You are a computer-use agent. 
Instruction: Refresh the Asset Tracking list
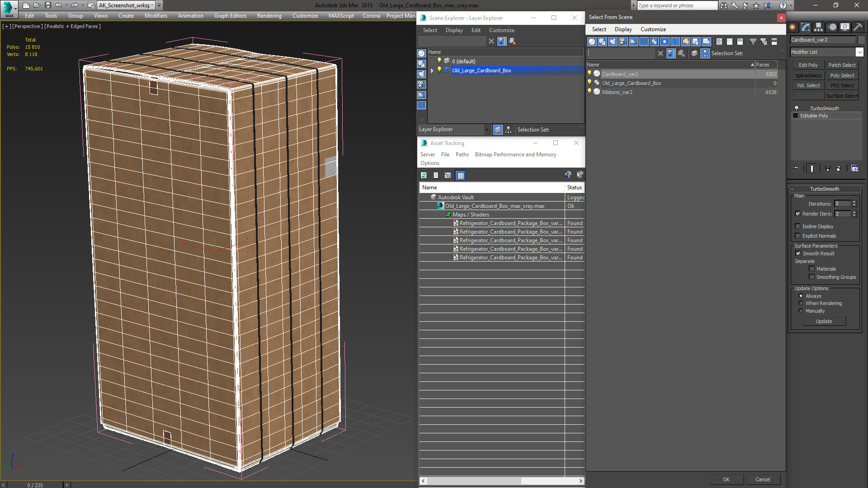click(424, 175)
